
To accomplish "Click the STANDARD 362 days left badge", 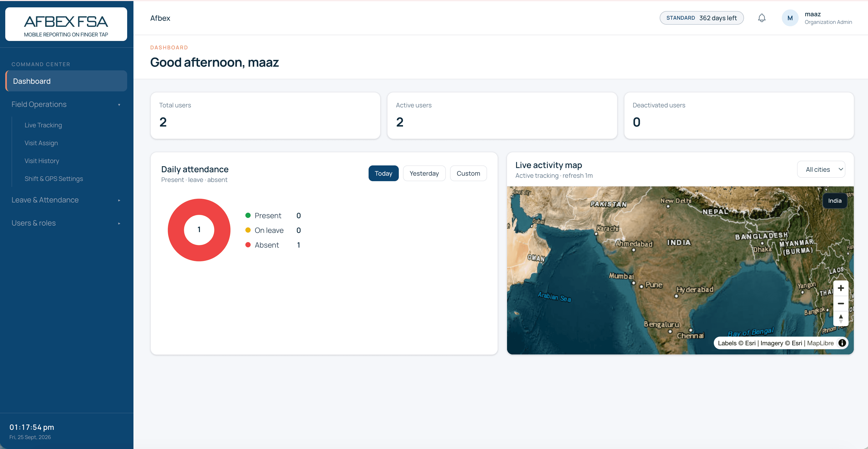I will coord(701,18).
